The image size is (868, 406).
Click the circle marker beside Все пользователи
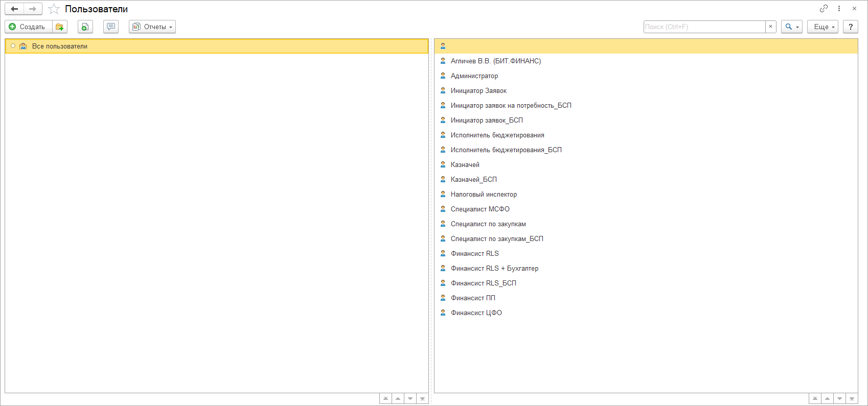13,46
